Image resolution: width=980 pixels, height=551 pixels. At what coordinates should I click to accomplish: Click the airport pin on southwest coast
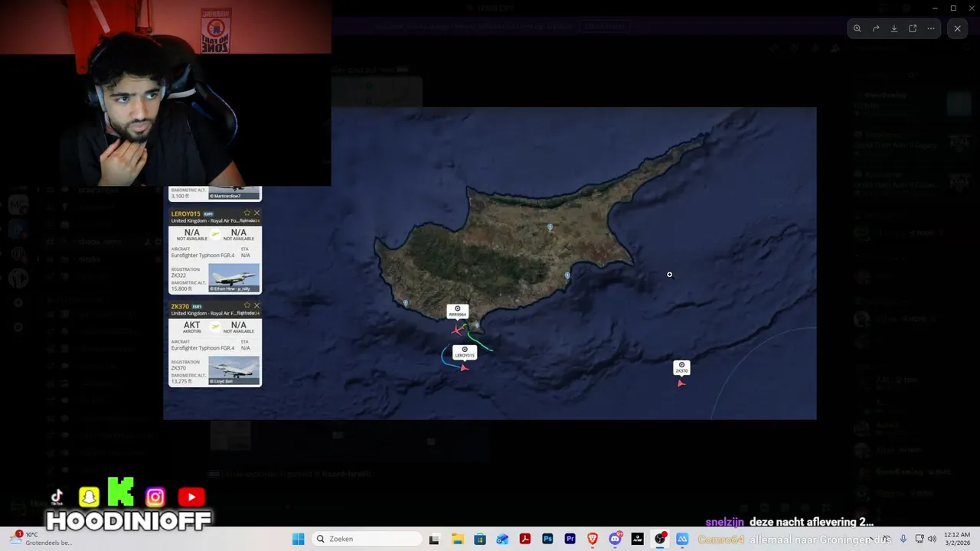tap(406, 303)
